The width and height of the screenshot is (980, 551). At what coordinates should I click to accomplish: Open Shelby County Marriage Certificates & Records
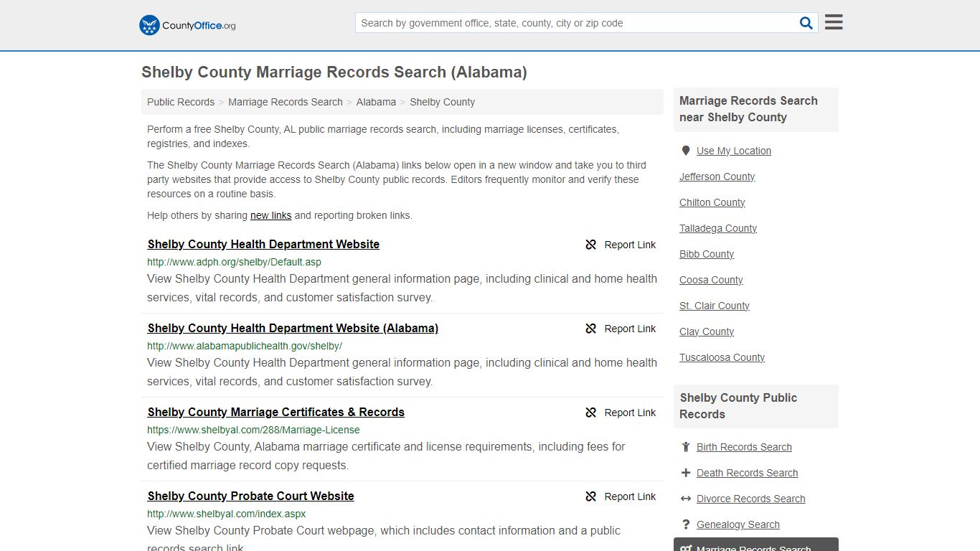(276, 412)
